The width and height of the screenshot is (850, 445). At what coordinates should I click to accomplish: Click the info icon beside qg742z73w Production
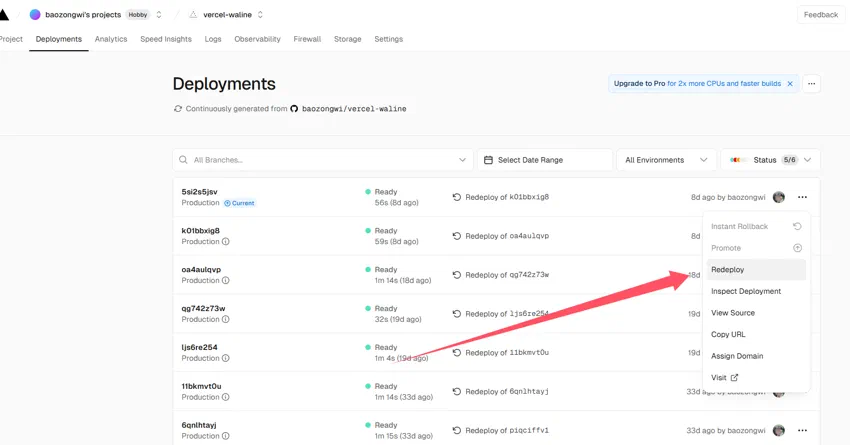pyautogui.click(x=226, y=319)
